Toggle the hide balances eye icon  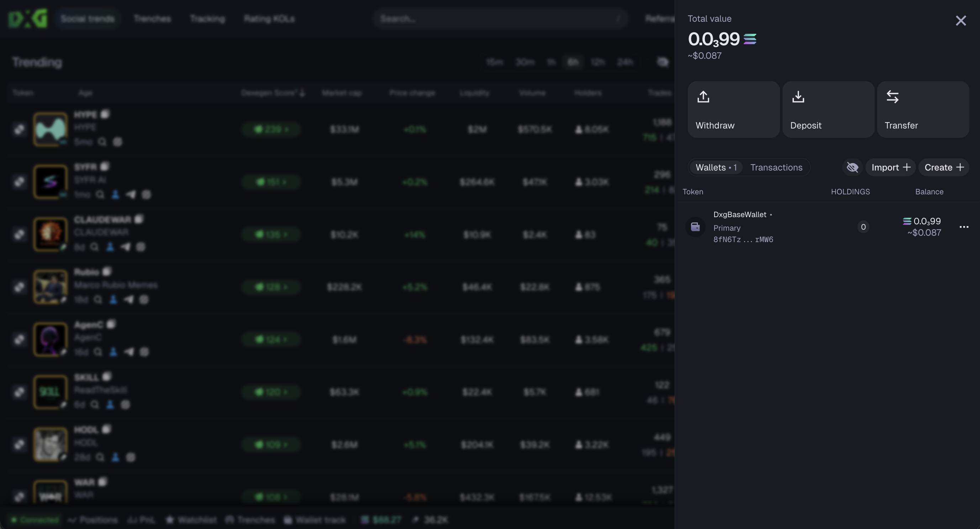(852, 167)
